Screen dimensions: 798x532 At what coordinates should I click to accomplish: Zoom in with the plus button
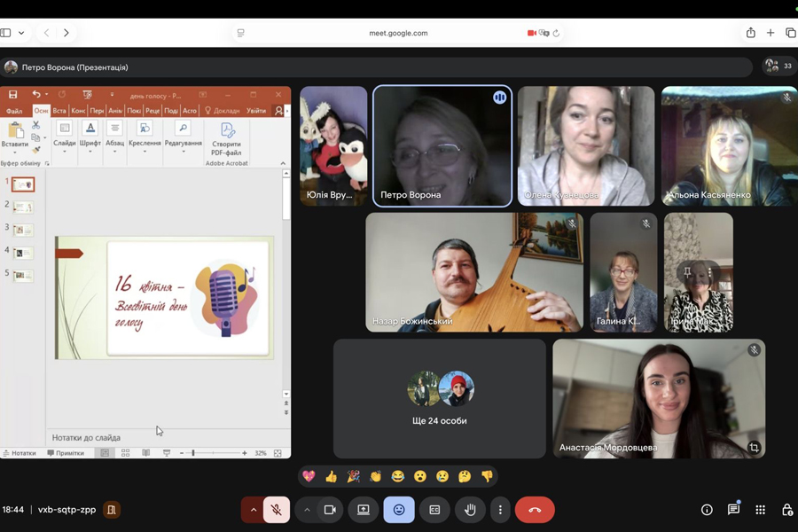(245, 452)
